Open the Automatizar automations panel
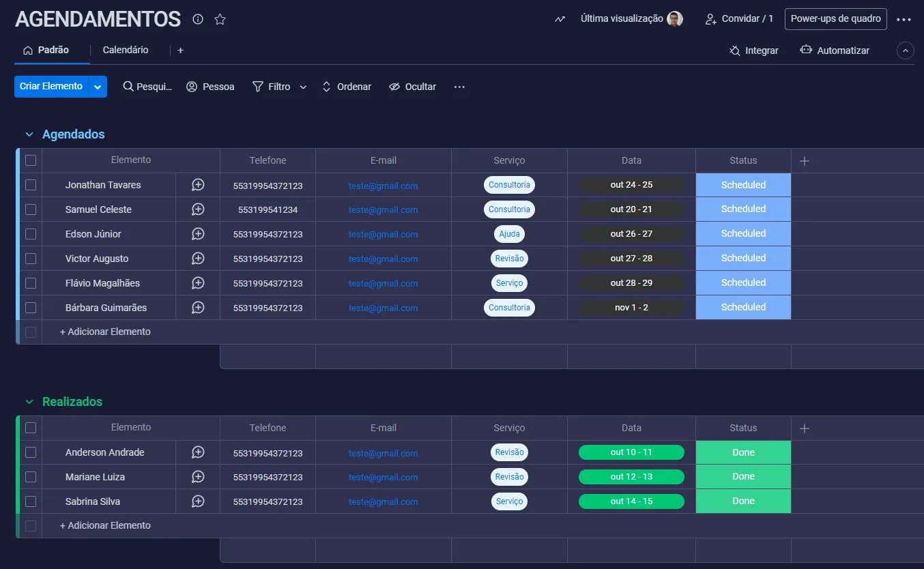This screenshot has height=569, width=924. pos(835,50)
